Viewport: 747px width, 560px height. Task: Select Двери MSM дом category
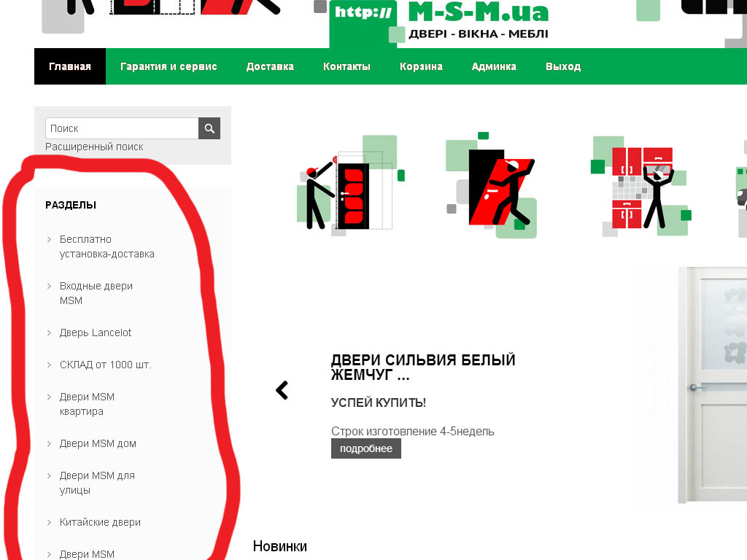click(98, 444)
